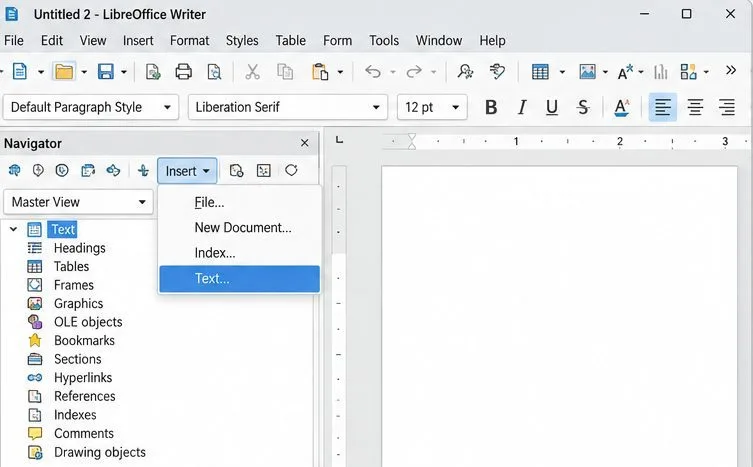Click the calendar-like icon in Navigator toolbar
Image resolution: width=753 pixels, height=467 pixels.
click(88, 171)
